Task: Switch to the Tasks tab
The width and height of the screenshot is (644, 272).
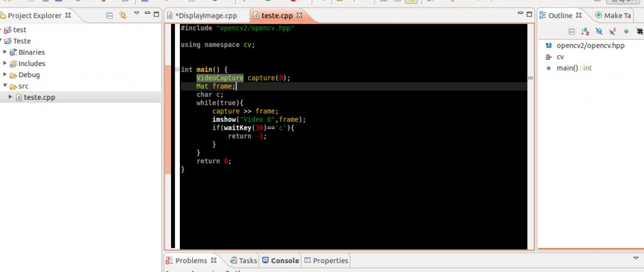Action: 248,261
